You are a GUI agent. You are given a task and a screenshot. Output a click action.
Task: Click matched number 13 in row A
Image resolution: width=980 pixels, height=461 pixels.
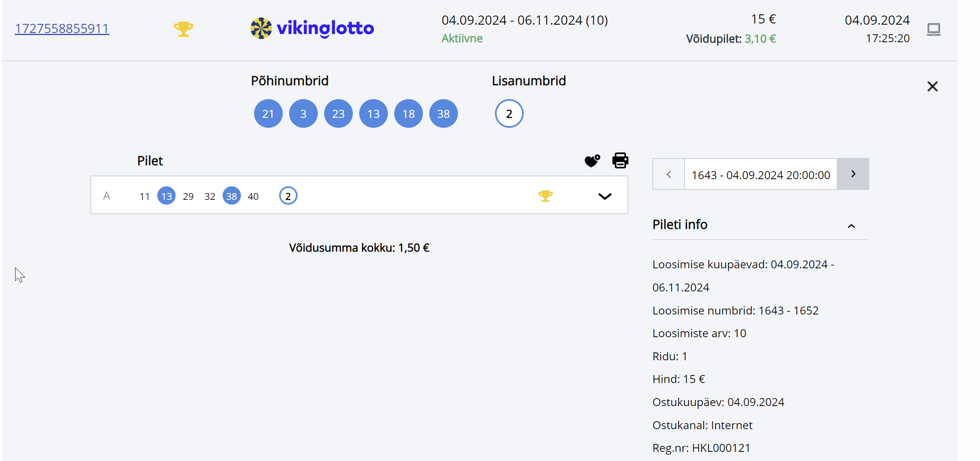click(x=166, y=196)
